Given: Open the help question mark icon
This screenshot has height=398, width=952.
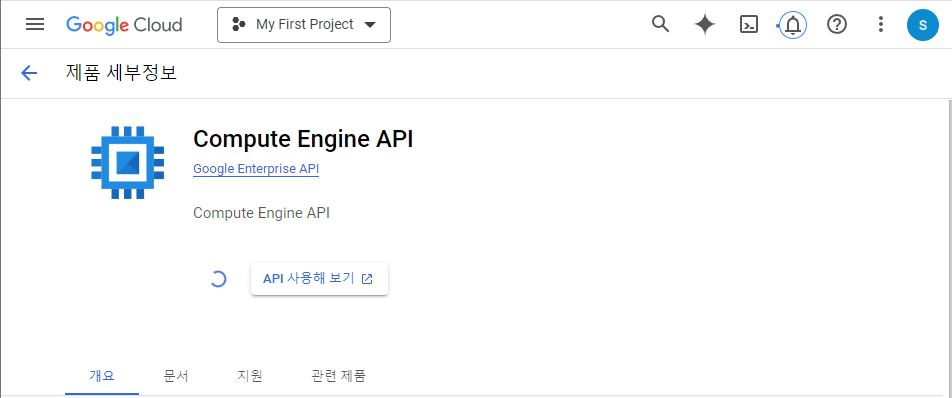Looking at the screenshot, I should point(837,25).
